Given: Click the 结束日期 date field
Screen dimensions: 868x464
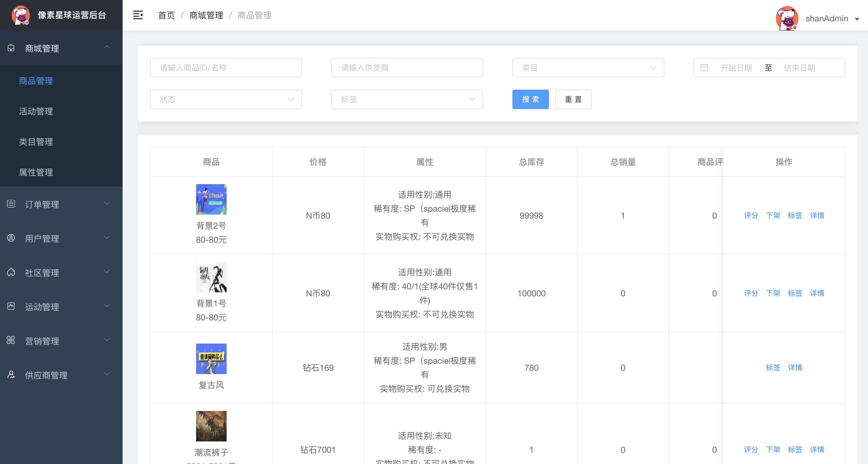Looking at the screenshot, I should point(799,68).
